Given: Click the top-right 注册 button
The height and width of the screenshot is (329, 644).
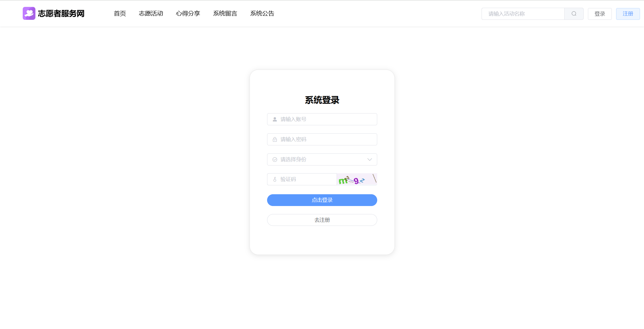Looking at the screenshot, I should 628,14.
